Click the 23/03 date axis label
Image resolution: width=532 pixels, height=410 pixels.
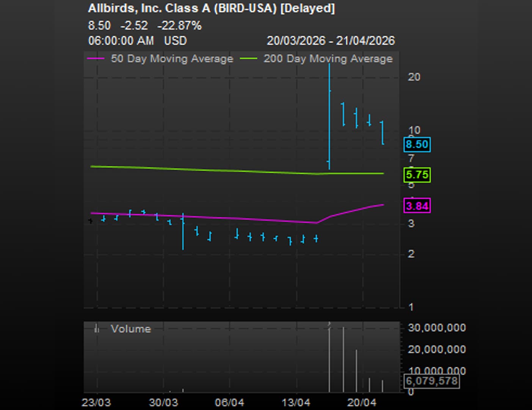click(96, 402)
